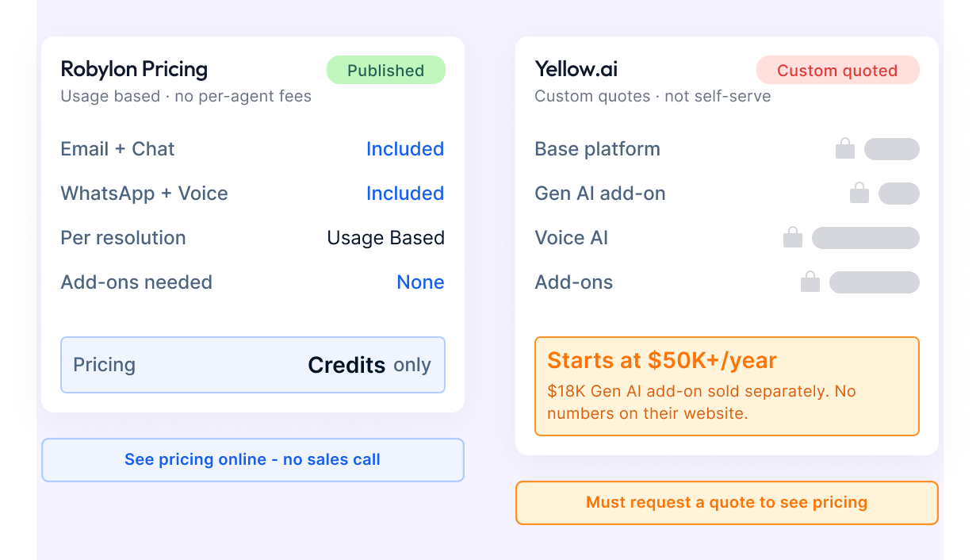Click the green Published badge
The image size is (980, 560).
(386, 70)
